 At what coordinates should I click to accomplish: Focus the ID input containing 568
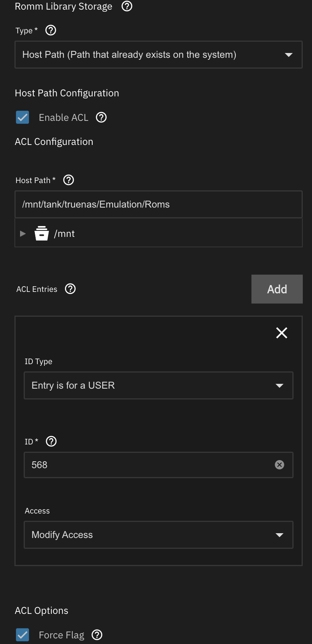[x=148, y=465]
